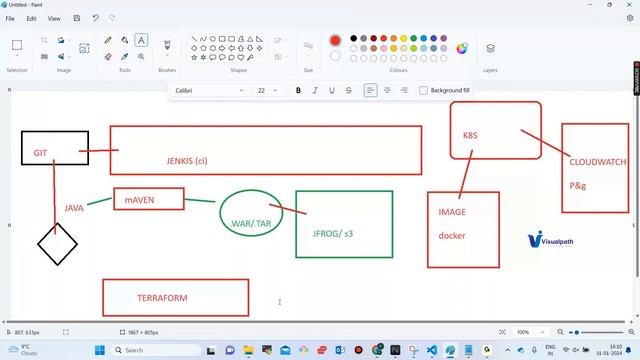640x360 pixels.
Task: Select the Magnifier tool
Action: (141, 57)
